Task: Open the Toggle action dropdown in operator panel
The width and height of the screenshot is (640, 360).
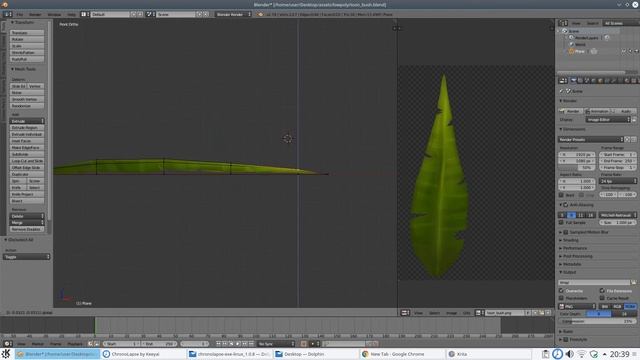Action: (x=27, y=257)
